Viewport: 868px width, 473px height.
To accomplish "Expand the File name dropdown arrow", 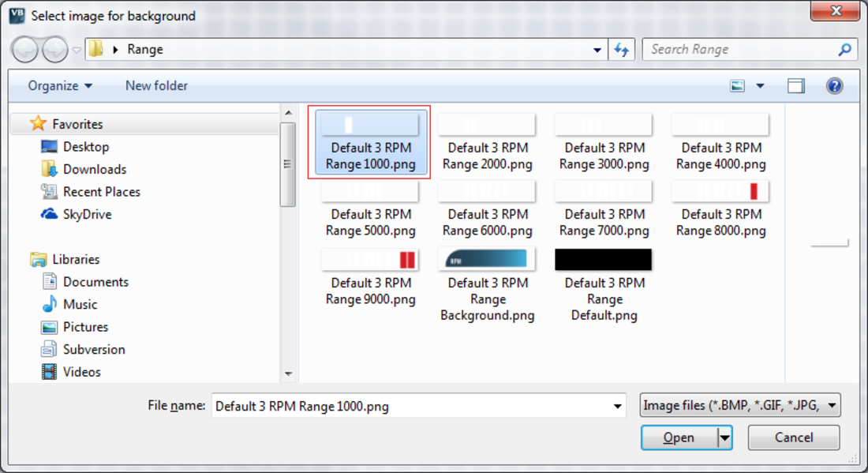I will 617,407.
